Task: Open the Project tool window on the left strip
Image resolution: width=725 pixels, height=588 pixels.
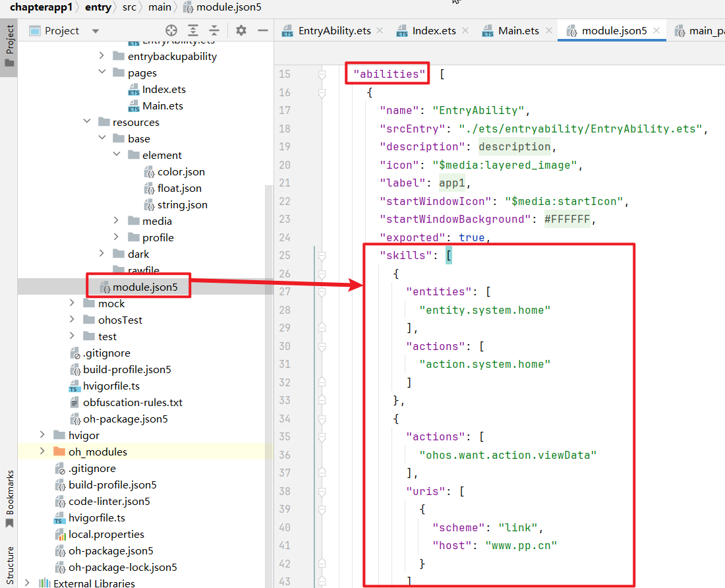Action: 9,46
